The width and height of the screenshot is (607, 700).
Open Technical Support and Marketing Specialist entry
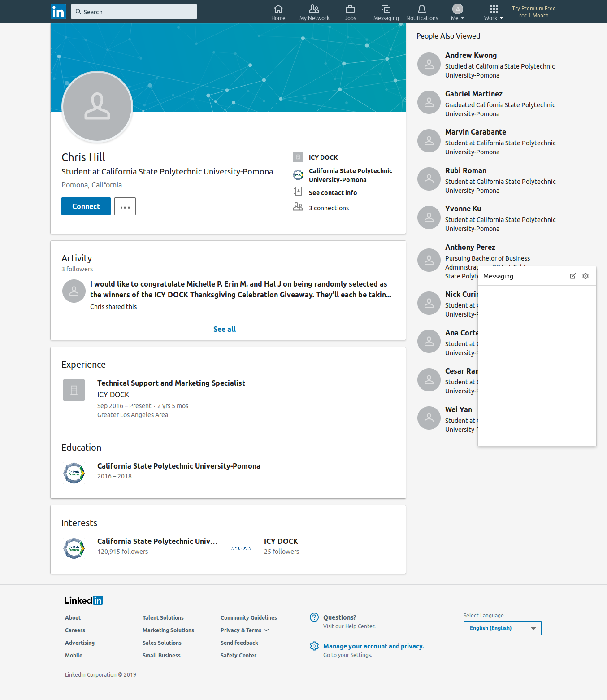(171, 383)
